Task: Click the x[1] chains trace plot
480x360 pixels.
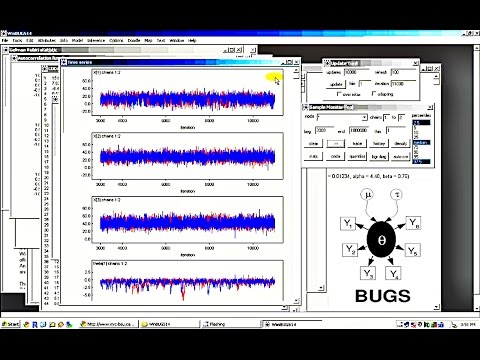Action: coord(187,92)
